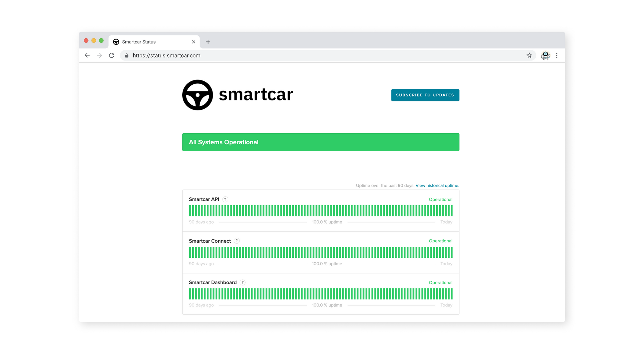
Task: Open the View historical uptime link
Action: tap(437, 185)
